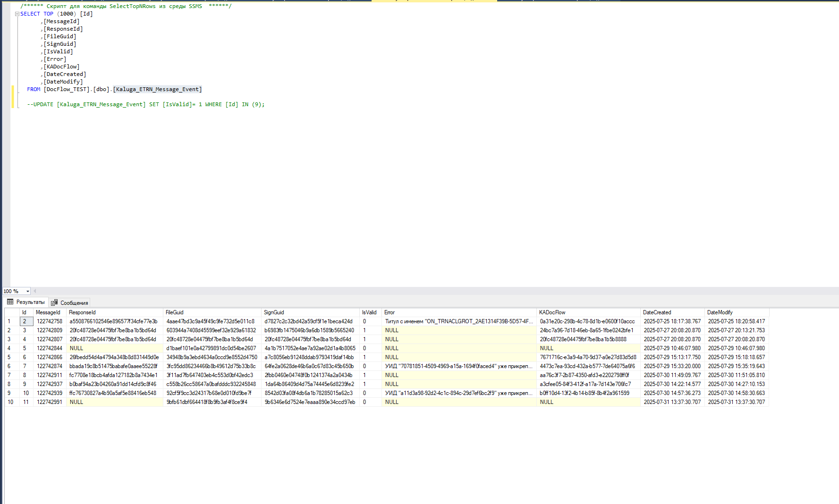Click the Id column header in results grid

[26, 312]
